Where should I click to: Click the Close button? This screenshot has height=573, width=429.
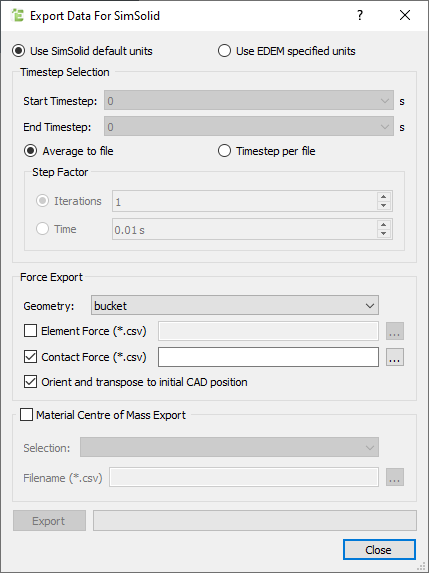point(379,550)
